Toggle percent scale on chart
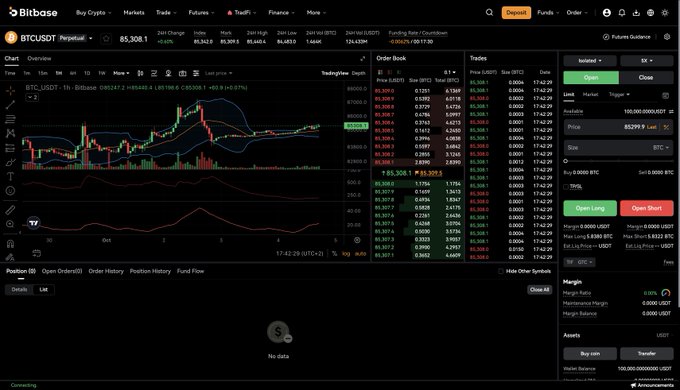The height and width of the screenshot is (390, 680). tap(334, 254)
